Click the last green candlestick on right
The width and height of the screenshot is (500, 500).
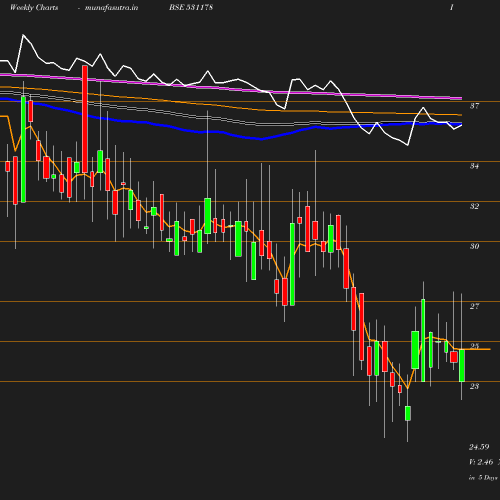462,366
